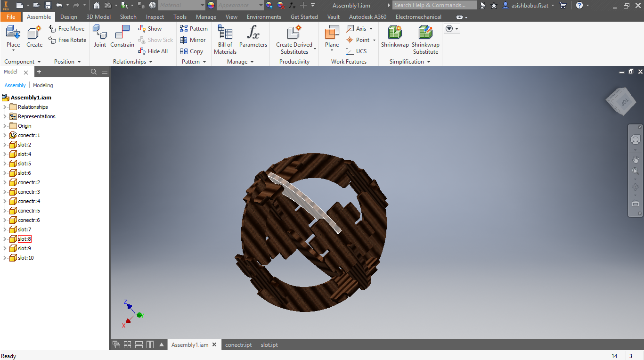Click the UCS tool
Viewport: 644px width, 360px height.
356,51
